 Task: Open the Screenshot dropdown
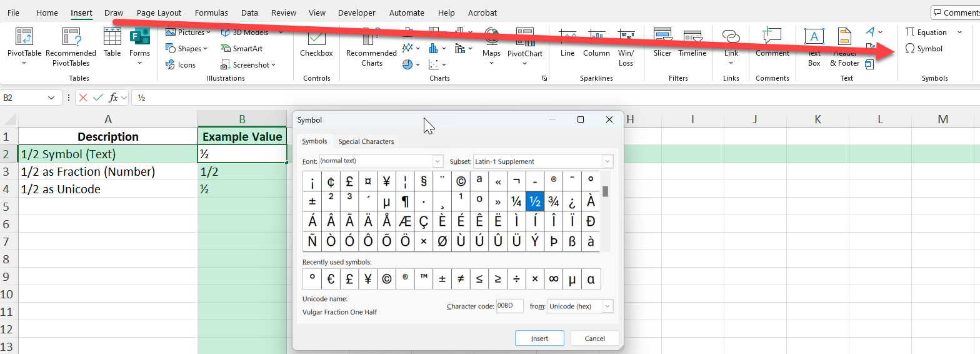click(x=274, y=65)
